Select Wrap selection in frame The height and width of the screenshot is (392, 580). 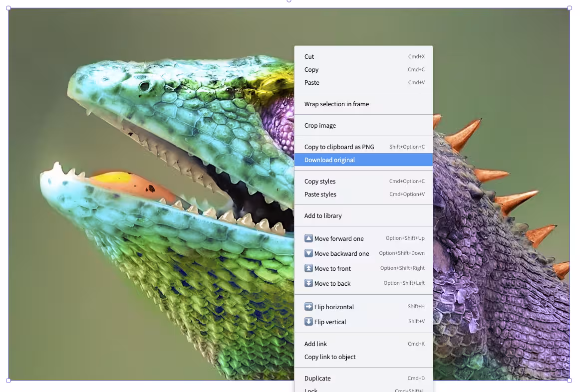[363, 104]
